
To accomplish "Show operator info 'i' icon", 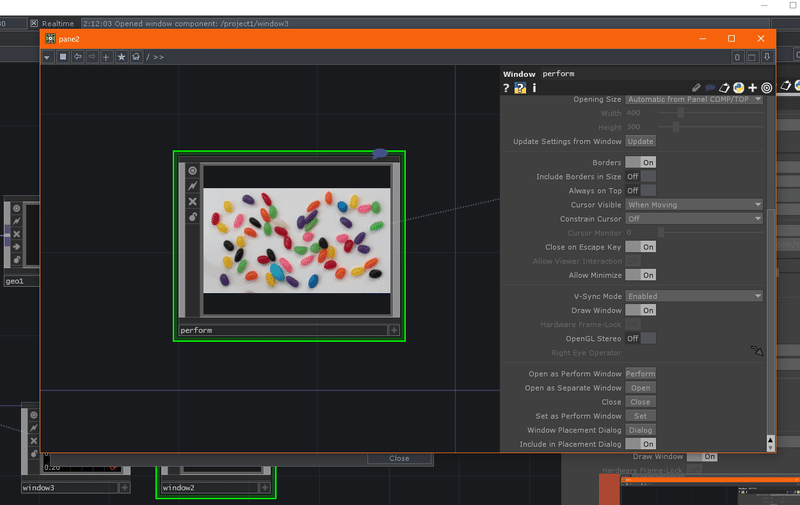I will (534, 88).
